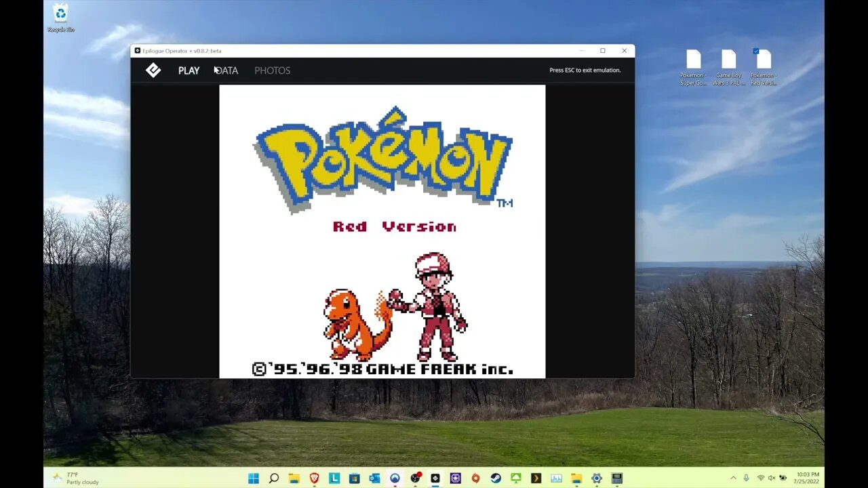Open File Explorer from the taskbar
The image size is (868, 488).
294,479
